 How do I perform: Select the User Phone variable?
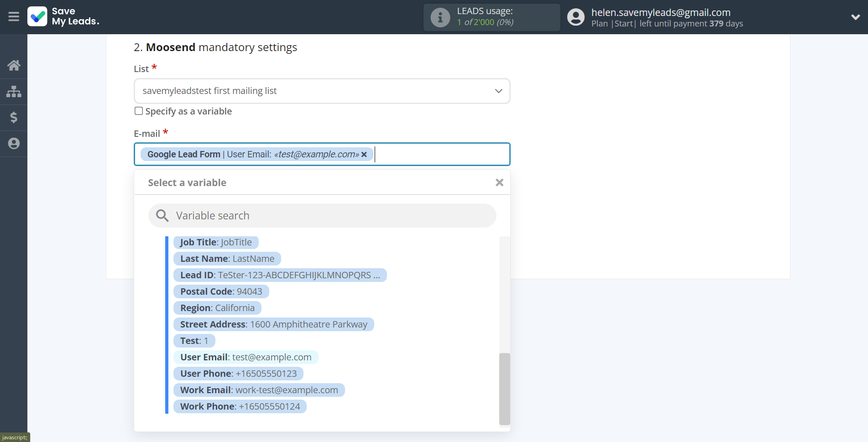pyautogui.click(x=239, y=374)
